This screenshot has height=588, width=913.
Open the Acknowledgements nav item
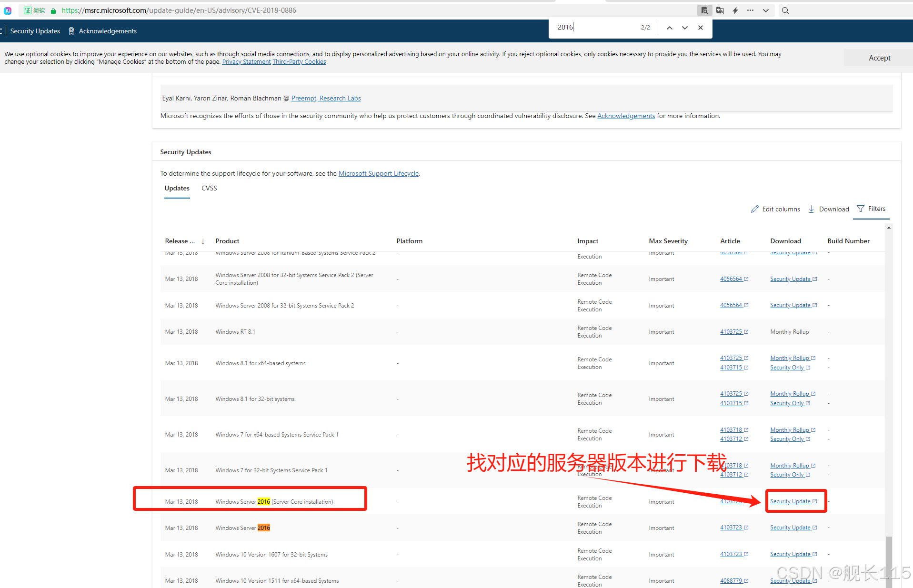(108, 31)
